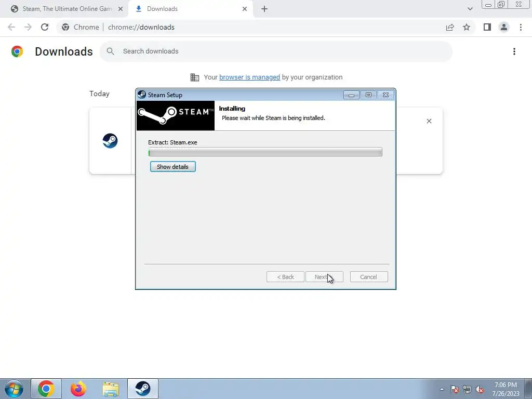Click the disabled Next button
The image size is (532, 399).
point(324,277)
